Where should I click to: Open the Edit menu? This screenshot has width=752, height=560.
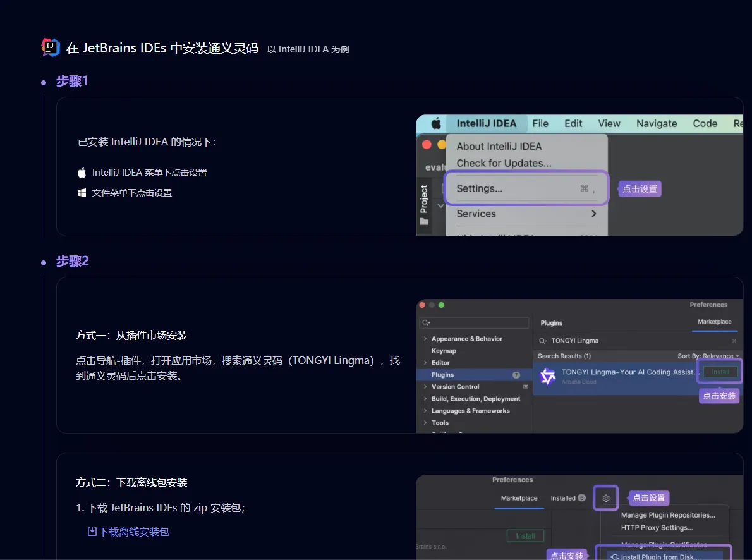click(x=573, y=123)
